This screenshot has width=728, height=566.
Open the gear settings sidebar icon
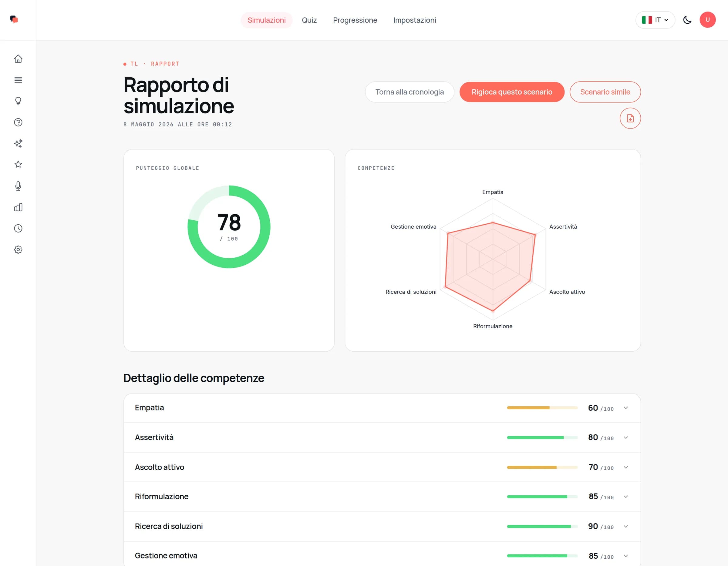18,250
